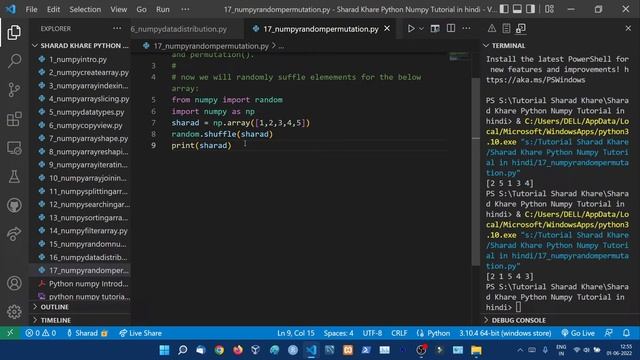This screenshot has height=360, width=640.
Task: Expand the OUTLINE section
Action: 80,307
